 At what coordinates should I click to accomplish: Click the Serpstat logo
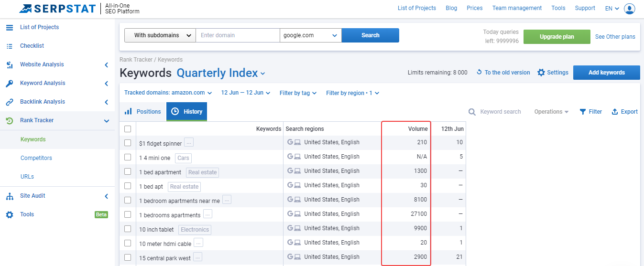click(x=58, y=9)
